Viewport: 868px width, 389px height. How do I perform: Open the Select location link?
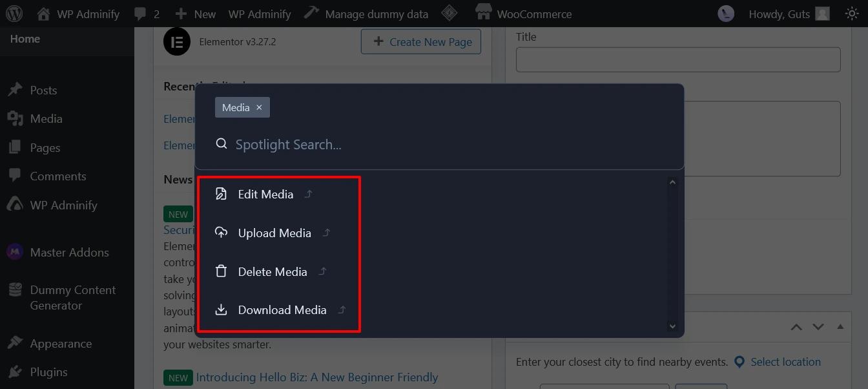[785, 362]
